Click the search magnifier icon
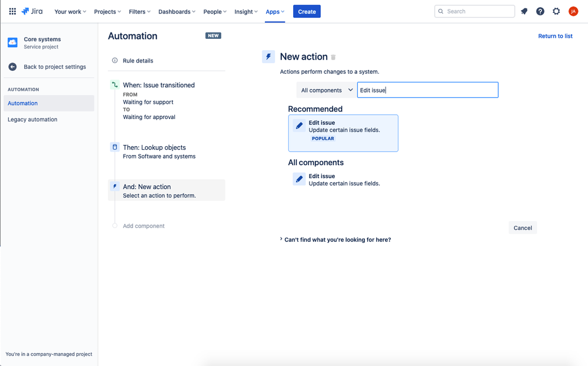Screen dimensions: 588x366 pos(441,11)
